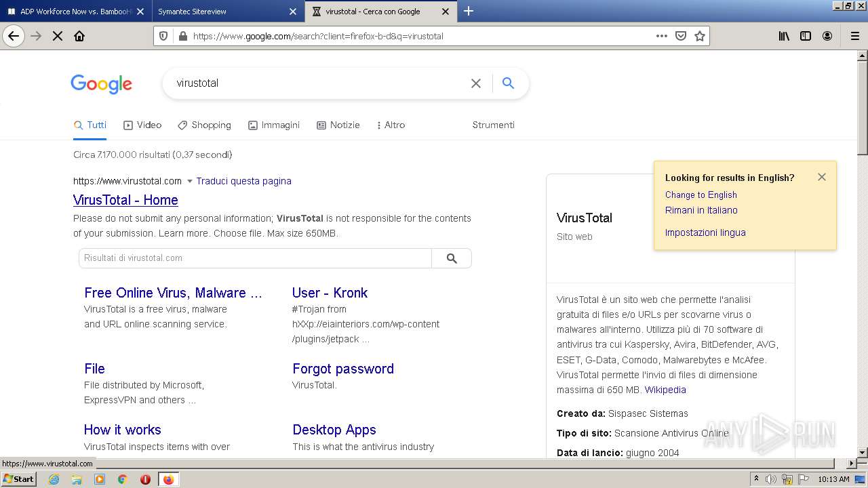Select the Video results tab

click(142, 125)
